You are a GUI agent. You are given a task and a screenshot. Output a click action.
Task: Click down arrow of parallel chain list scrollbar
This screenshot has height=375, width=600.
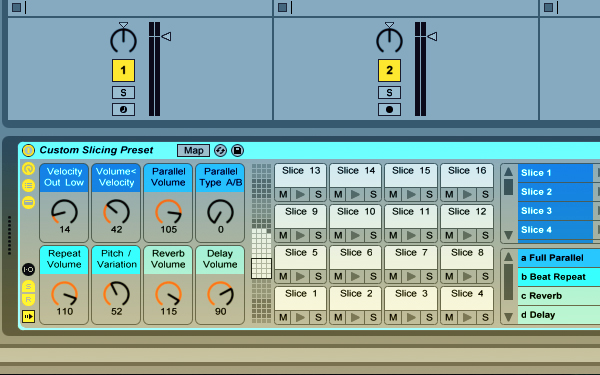pos(508,317)
